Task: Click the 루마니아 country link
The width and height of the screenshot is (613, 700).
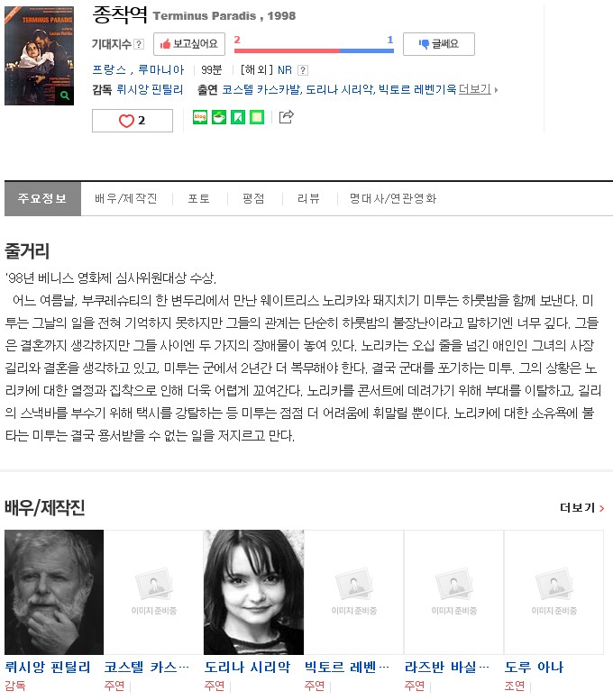Action: tap(161, 69)
